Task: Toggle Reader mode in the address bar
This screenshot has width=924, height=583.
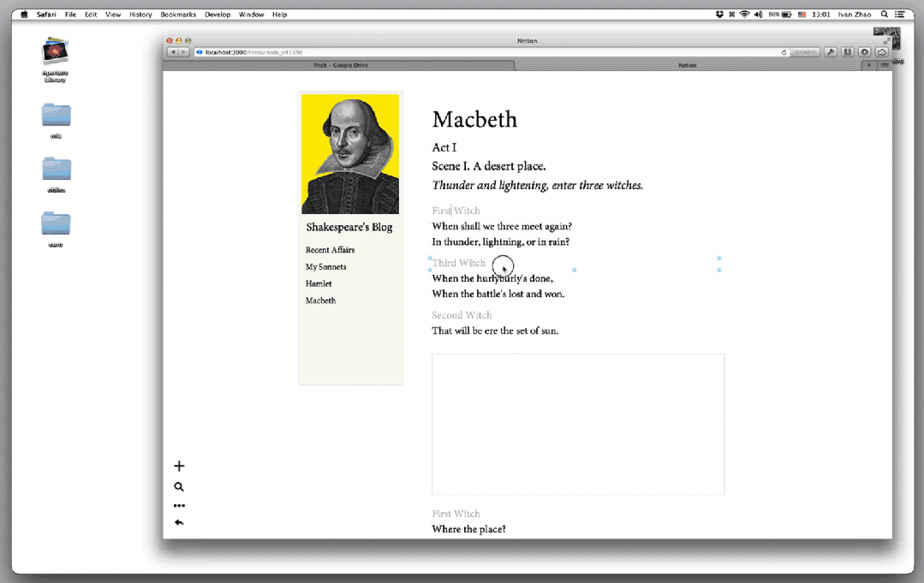Action: pos(805,51)
